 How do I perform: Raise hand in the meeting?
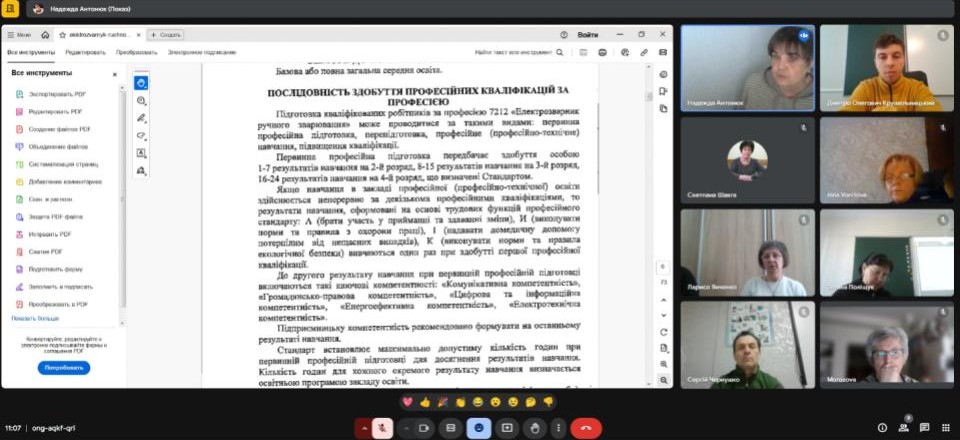(x=535, y=427)
